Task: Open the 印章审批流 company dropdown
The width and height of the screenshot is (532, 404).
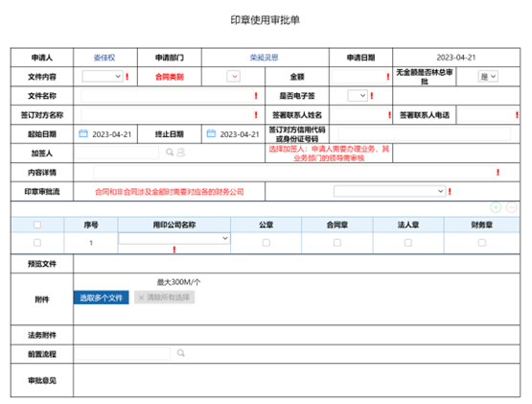Action: [389, 191]
